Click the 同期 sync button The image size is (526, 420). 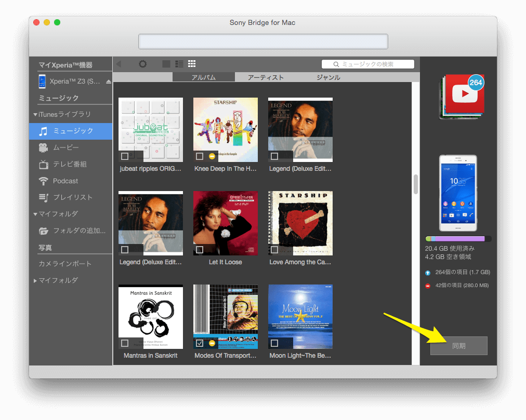[459, 346]
